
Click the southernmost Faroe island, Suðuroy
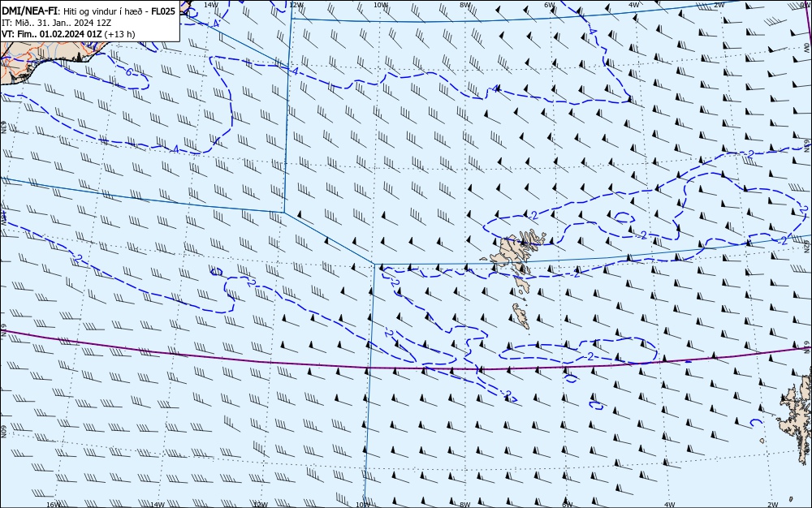[x=521, y=316]
